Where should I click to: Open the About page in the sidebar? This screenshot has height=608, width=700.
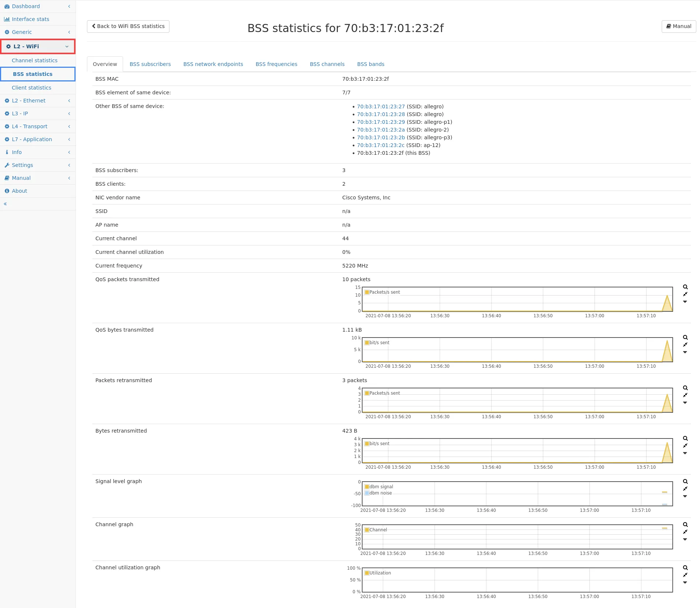tap(19, 191)
